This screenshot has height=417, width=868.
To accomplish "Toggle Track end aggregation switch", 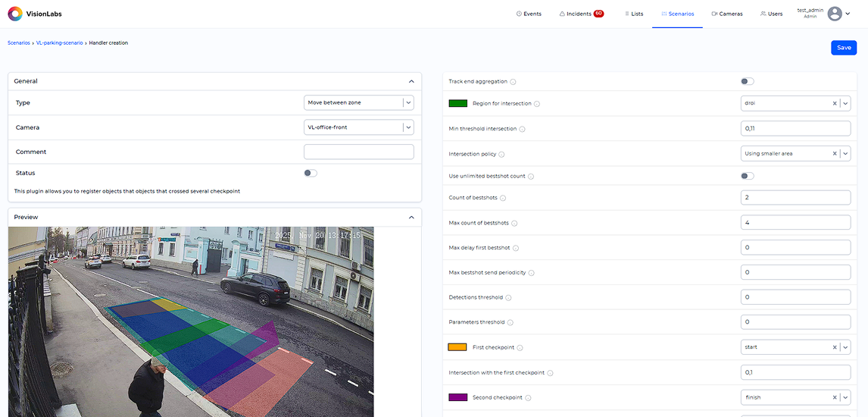I will pos(748,81).
